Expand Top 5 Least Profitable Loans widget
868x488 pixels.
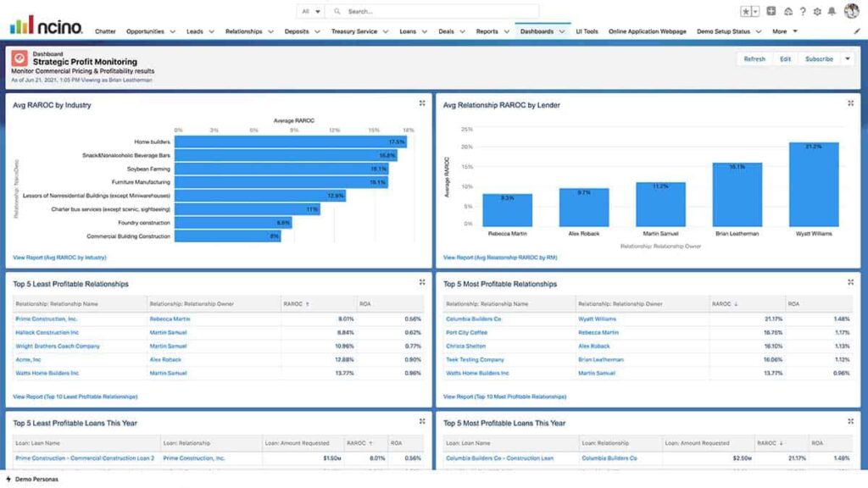(x=422, y=421)
